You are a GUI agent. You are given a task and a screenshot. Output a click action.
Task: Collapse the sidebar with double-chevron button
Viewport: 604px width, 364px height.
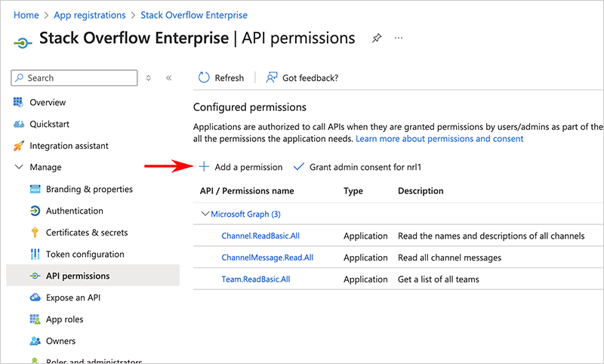click(168, 78)
